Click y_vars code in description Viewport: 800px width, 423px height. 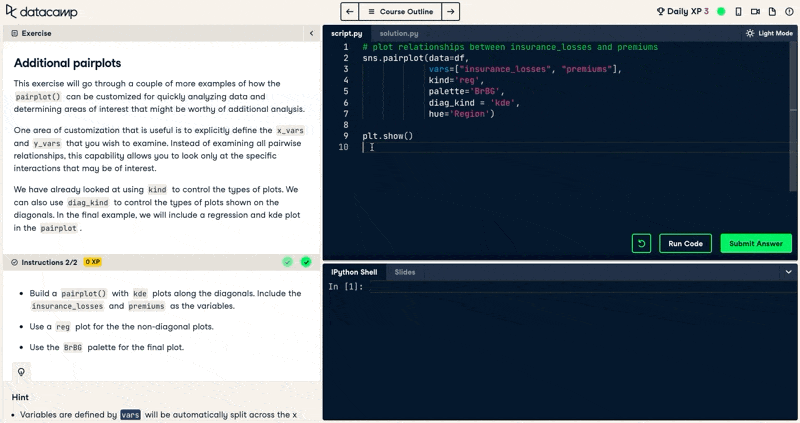(x=47, y=143)
